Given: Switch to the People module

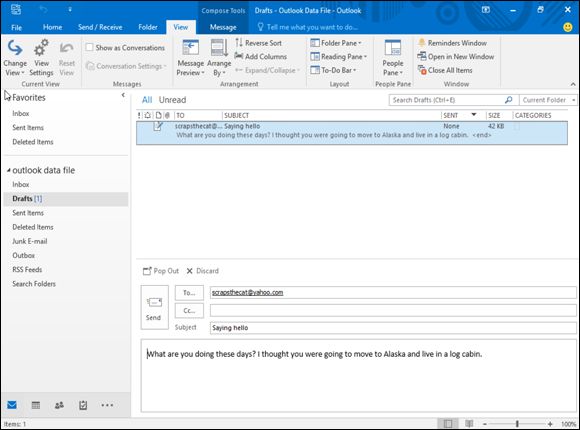Looking at the screenshot, I should coord(59,405).
